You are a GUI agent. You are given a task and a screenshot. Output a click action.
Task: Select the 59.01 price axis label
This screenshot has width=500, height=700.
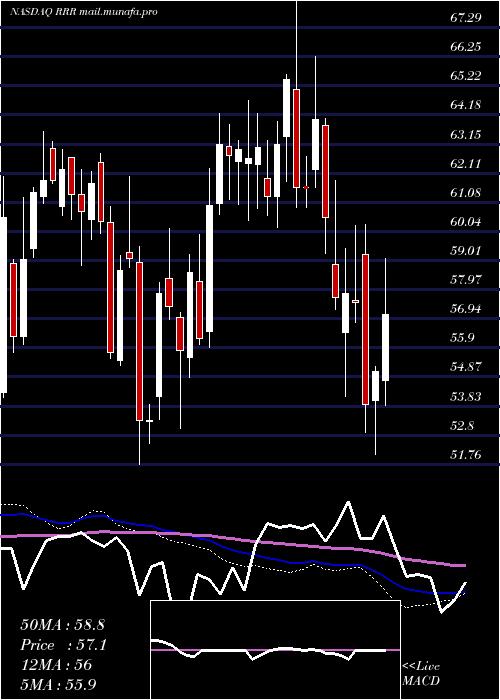(x=466, y=250)
